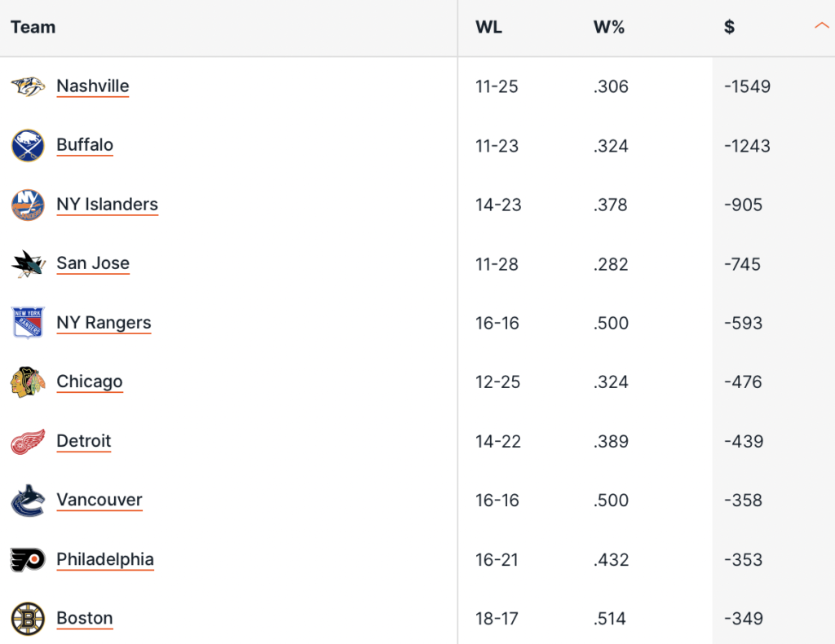Click the Vancouver Canucks logo icon

28,501
